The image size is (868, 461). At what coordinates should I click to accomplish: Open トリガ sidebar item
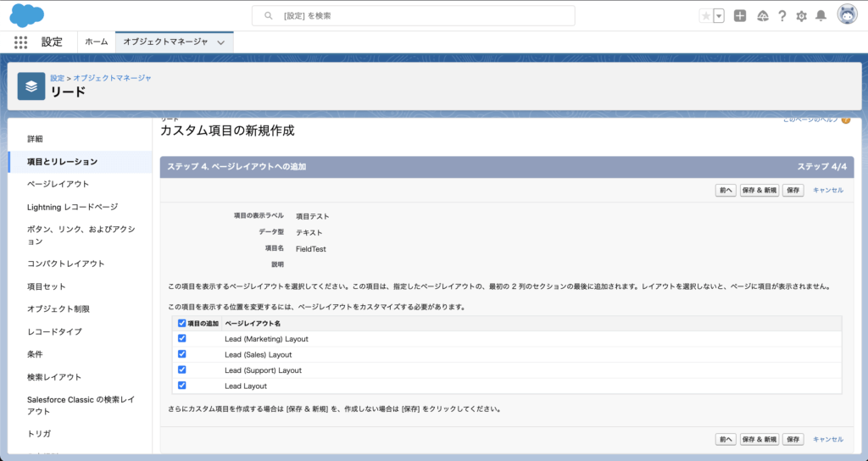point(39,433)
